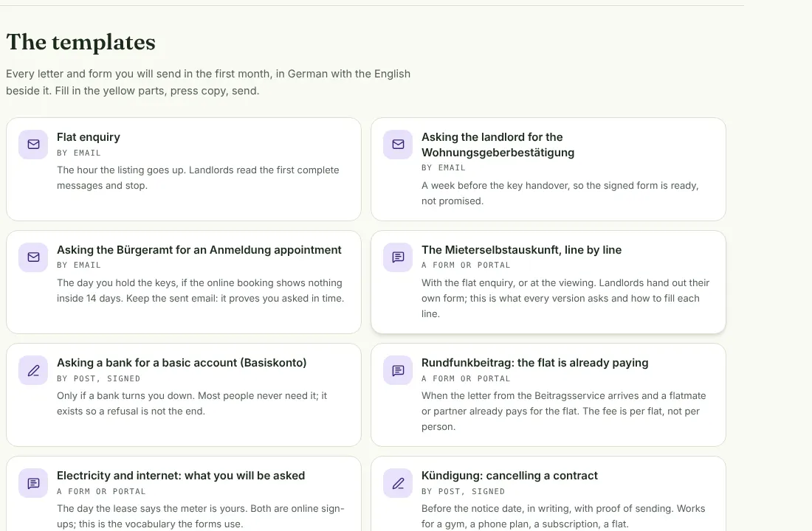812x531 pixels.
Task: Click the text 'Before the notice date, in writing'
Action: 563,516
